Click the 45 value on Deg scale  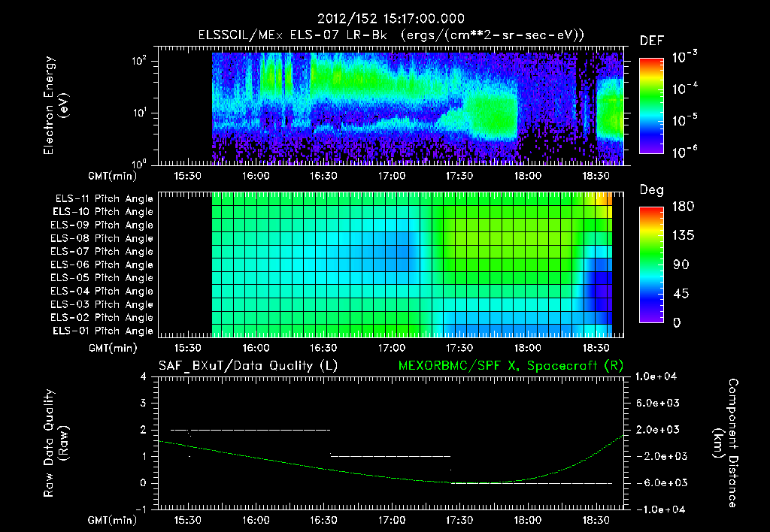(680, 294)
